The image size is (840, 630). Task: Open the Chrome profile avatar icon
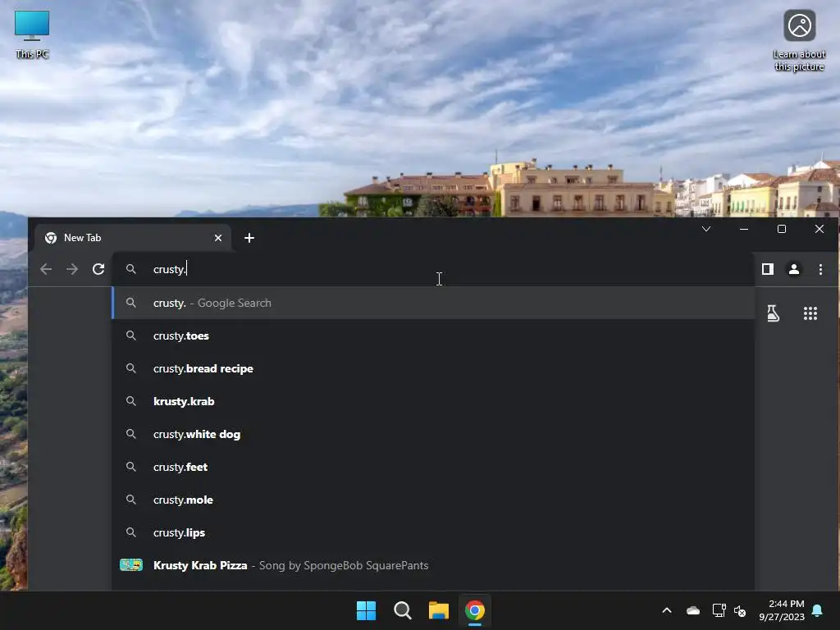point(794,269)
